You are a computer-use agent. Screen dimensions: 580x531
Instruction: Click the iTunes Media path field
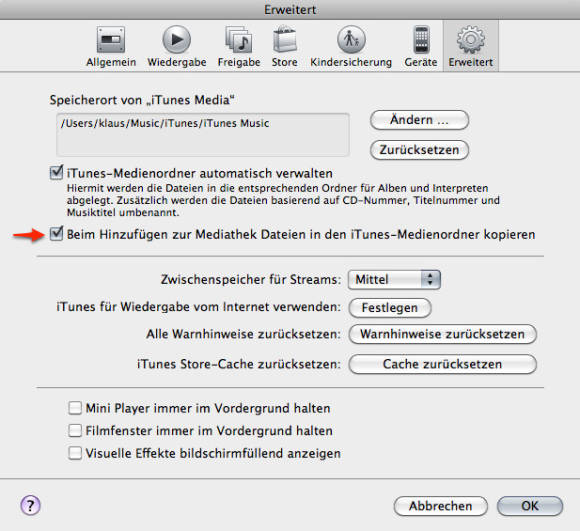pos(203,135)
